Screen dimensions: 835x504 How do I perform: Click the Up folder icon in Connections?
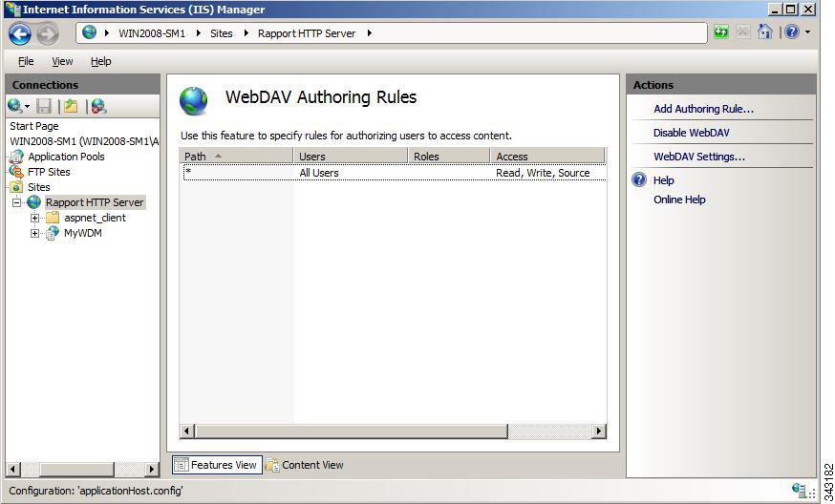click(x=71, y=106)
